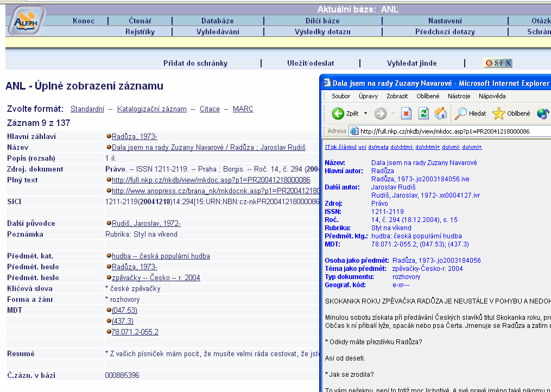Click the bullet icon before 78.071.2-055.2

(109, 332)
